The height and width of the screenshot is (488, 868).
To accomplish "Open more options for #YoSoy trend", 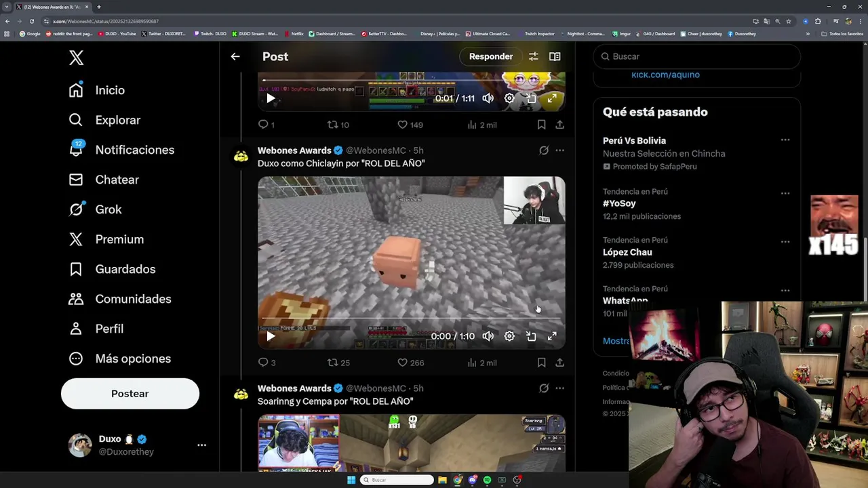I will pos(785,193).
